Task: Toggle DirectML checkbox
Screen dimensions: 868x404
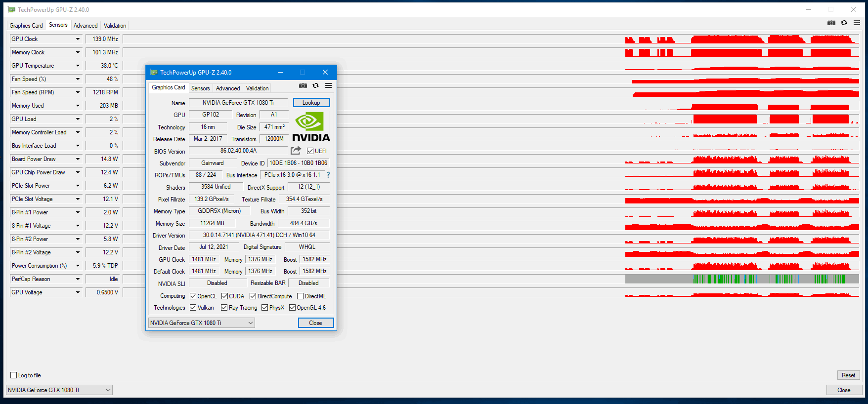Action: [x=300, y=296]
